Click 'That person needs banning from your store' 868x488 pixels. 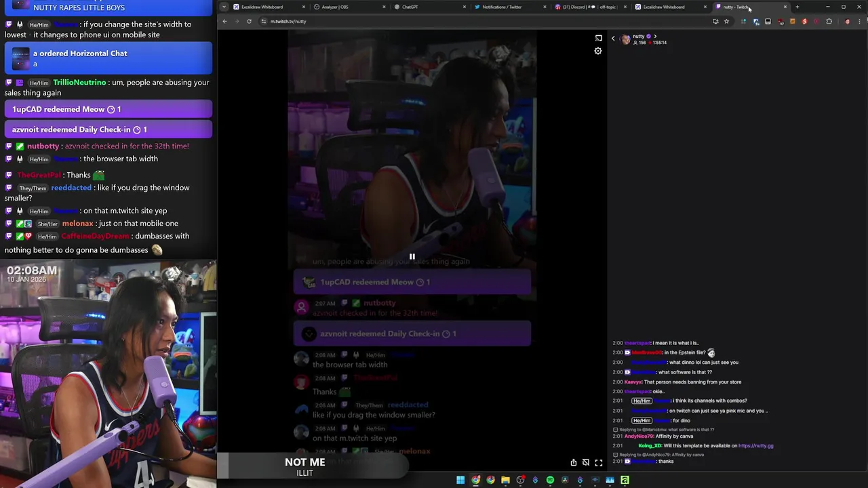pos(693,382)
